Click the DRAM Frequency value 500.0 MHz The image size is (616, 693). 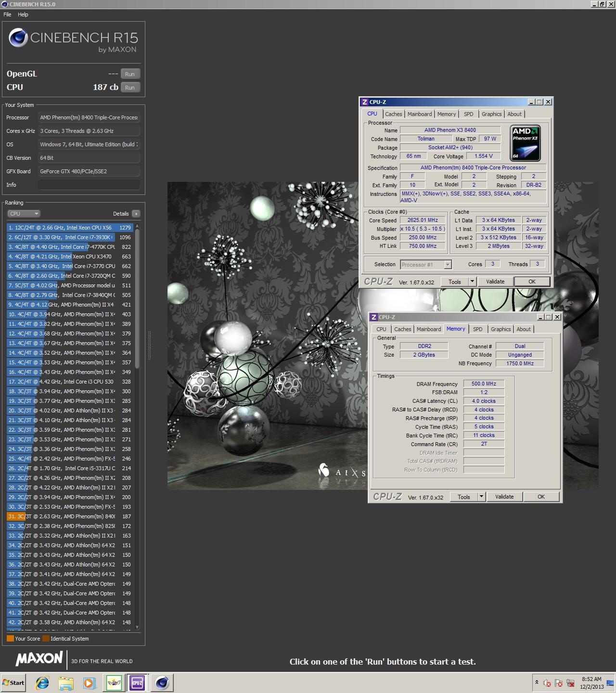484,384
